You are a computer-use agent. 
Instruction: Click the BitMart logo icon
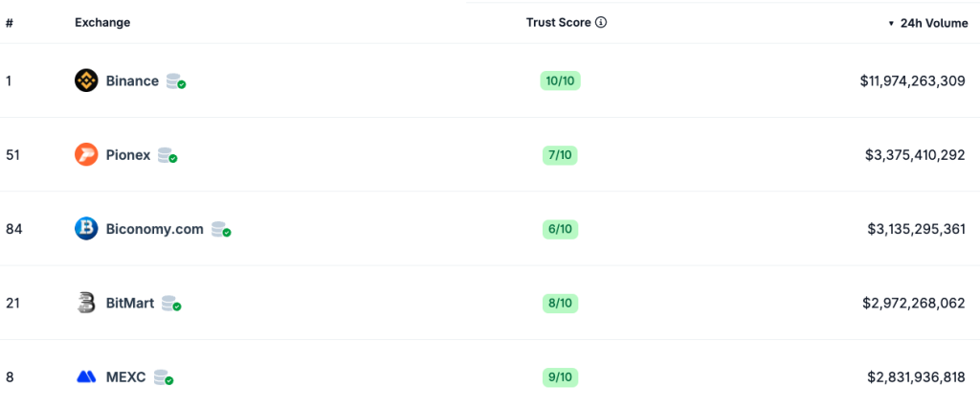coord(86,303)
